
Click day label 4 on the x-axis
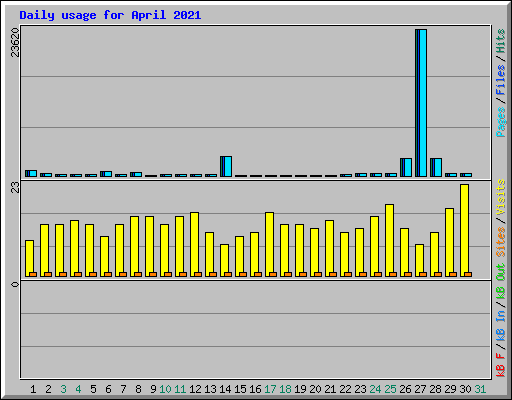(78, 389)
